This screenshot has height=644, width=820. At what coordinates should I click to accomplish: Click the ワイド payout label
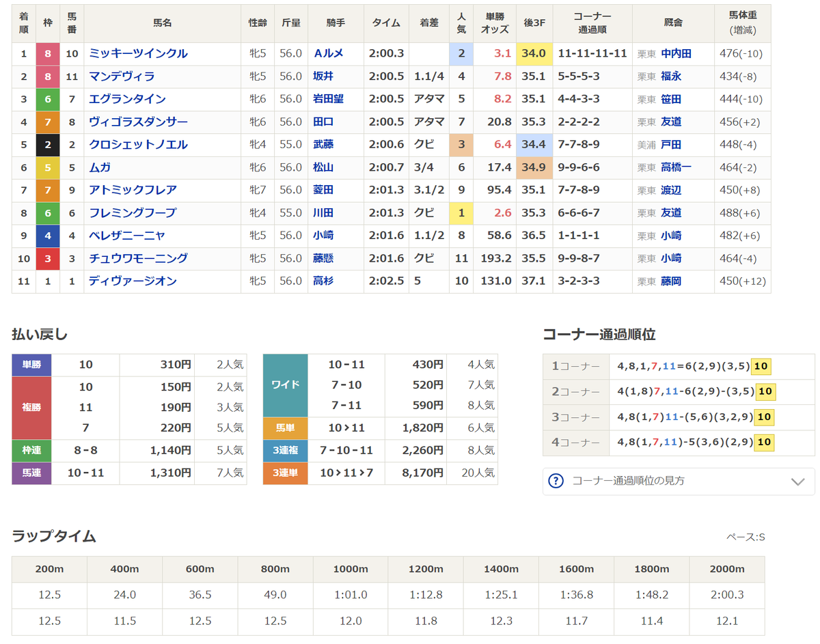point(286,384)
